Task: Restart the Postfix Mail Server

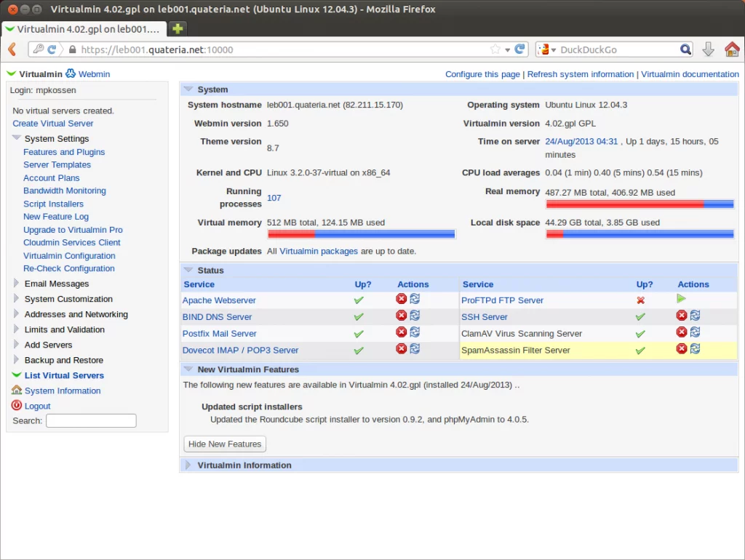Action: [x=415, y=332]
